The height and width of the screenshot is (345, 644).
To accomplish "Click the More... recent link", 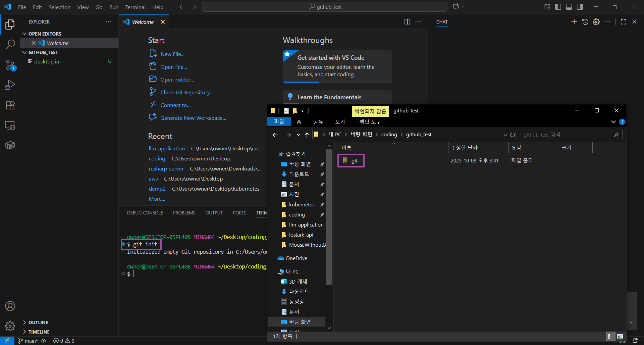I will (x=157, y=199).
